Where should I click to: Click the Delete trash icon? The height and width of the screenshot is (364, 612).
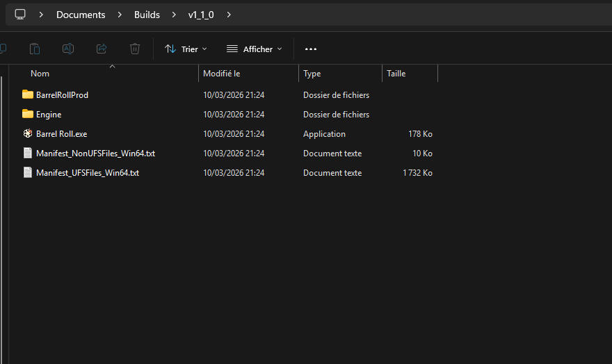tap(135, 49)
